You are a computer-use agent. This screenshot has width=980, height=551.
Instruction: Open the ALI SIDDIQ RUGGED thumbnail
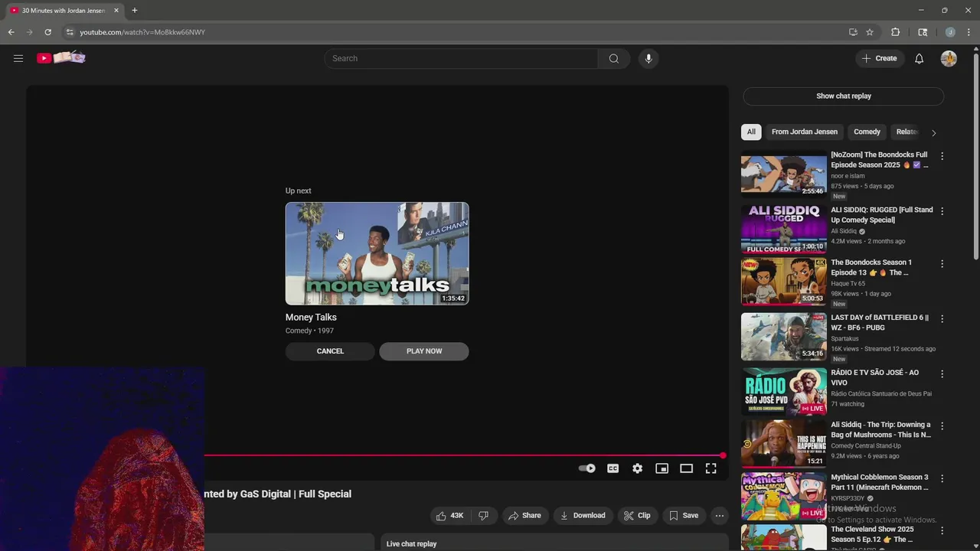click(783, 228)
